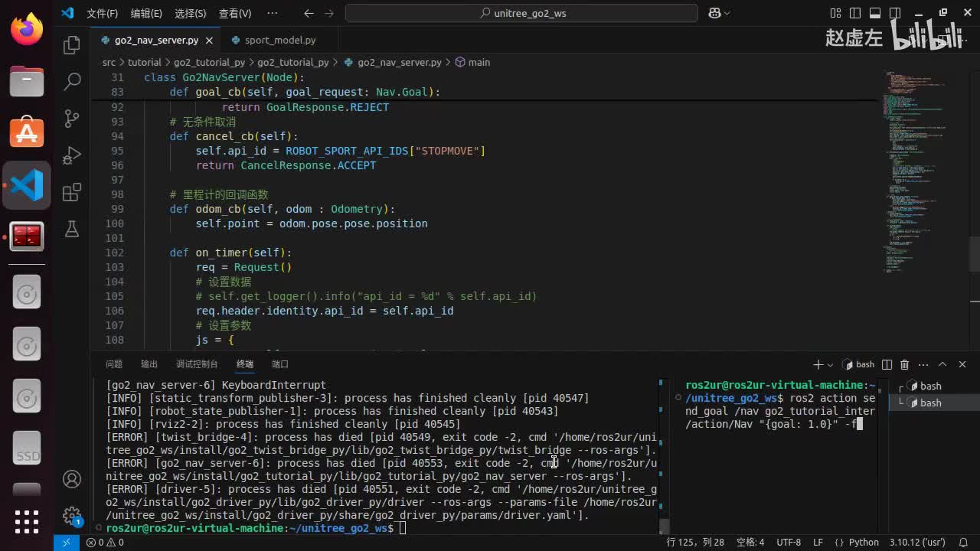The width and height of the screenshot is (980, 551).
Task: Open notifications bell in status bar
Action: [x=964, y=542]
